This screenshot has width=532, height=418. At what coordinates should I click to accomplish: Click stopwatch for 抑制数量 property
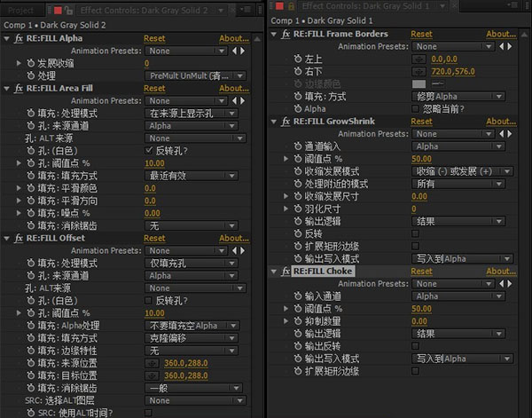(x=298, y=321)
